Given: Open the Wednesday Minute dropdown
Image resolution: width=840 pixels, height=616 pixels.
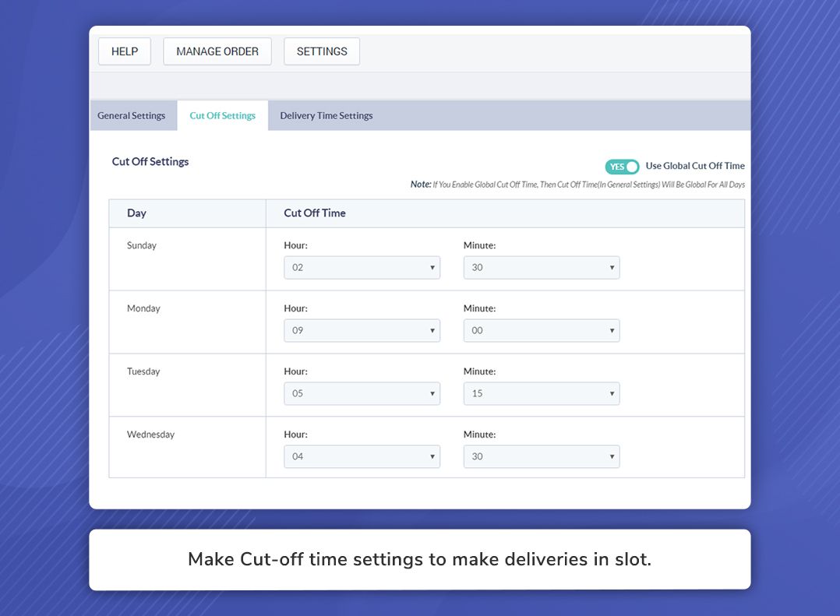Looking at the screenshot, I should pos(541,456).
